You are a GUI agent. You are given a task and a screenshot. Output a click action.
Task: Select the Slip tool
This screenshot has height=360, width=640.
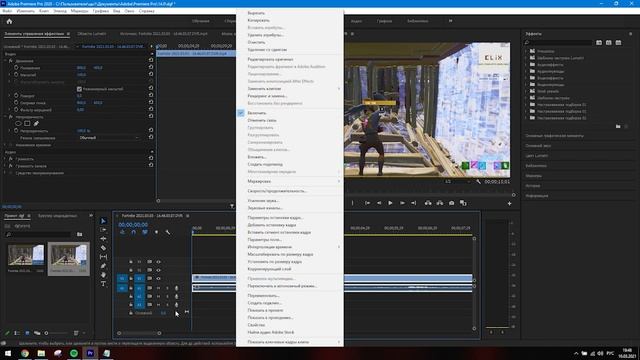pos(103,257)
